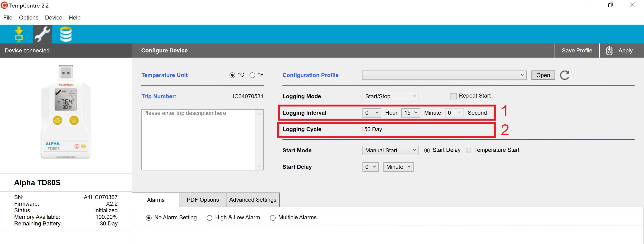Open the database records icon

point(66,34)
